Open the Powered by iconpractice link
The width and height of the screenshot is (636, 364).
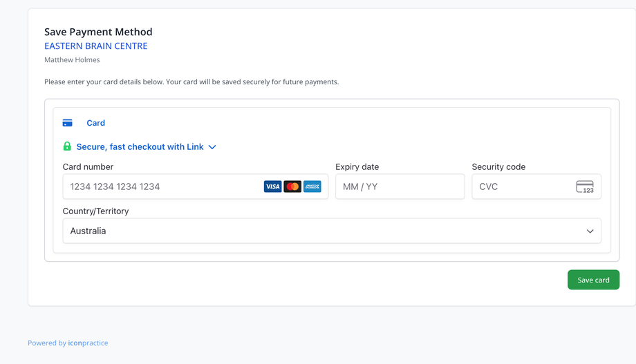68,343
